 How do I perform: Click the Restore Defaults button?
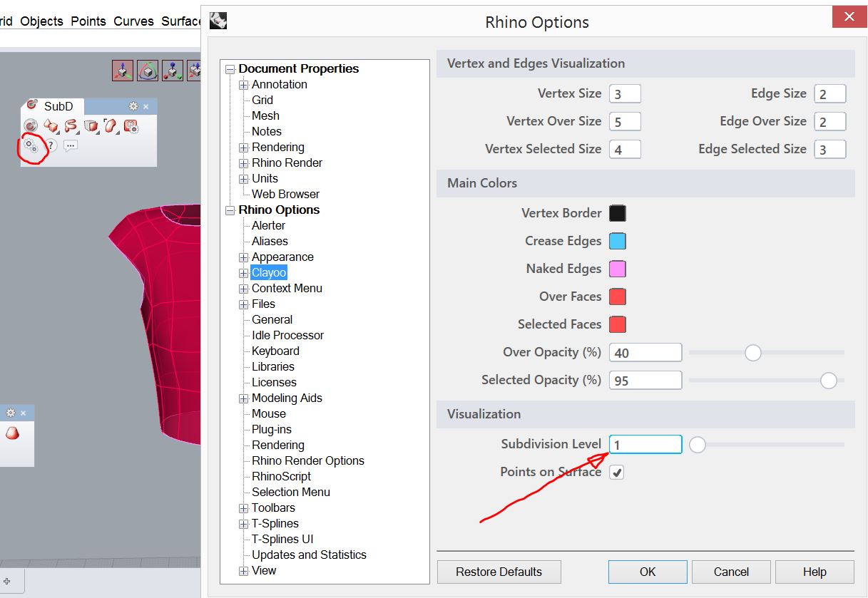[499, 572]
